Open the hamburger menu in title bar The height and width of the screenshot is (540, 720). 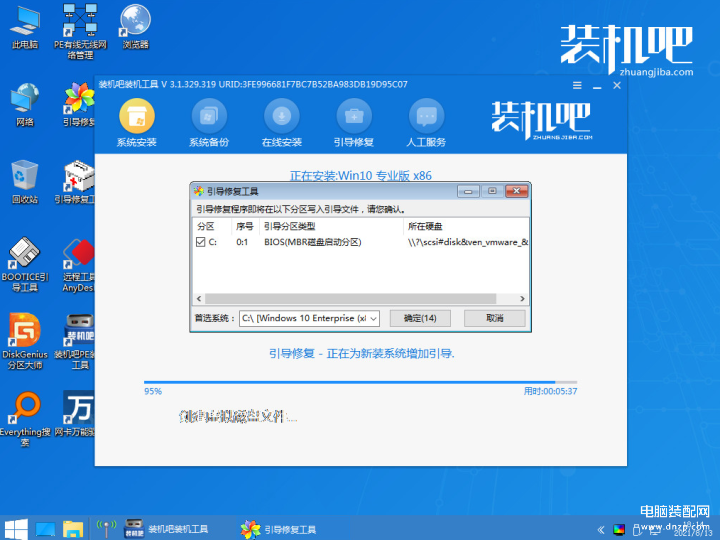pos(577,85)
